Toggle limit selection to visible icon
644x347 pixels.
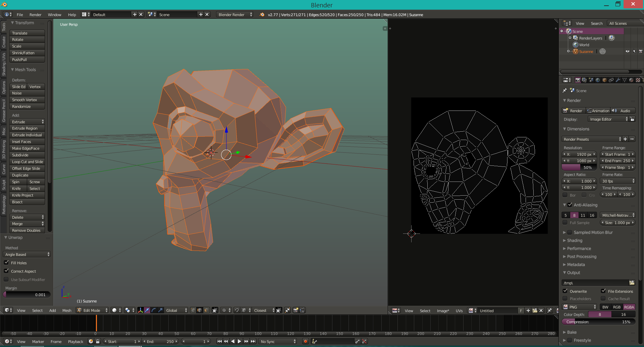[x=215, y=310]
